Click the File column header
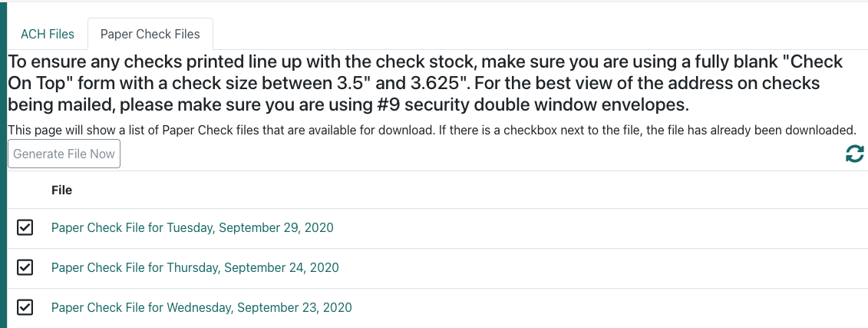Screen dimensions: 868x328 [x=61, y=190]
